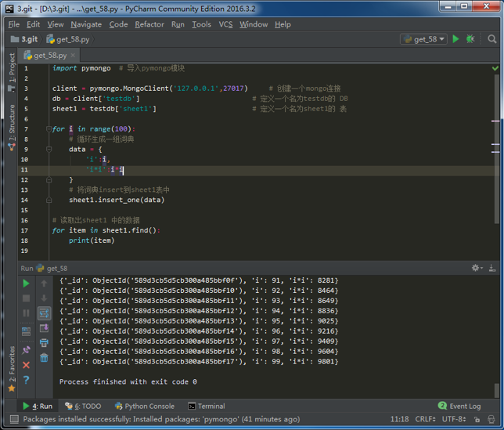Click the editor vertical scrollbar
This screenshot has height=430, width=504.
[497, 149]
